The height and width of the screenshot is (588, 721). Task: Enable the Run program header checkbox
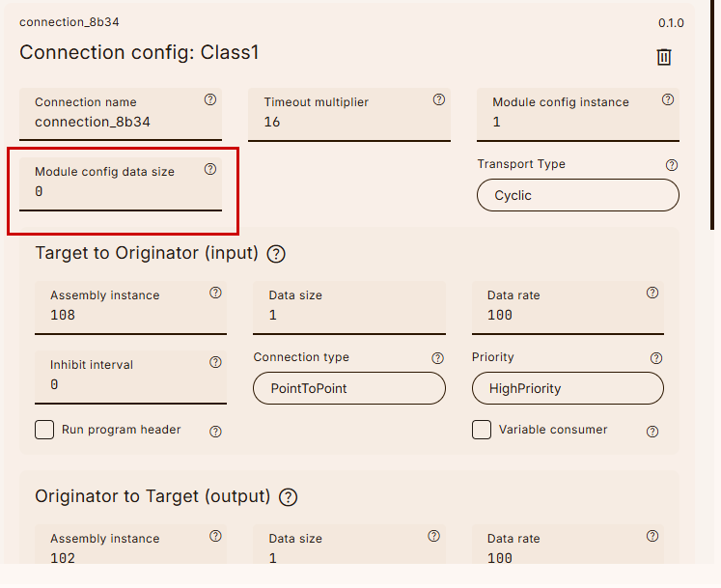[44, 430]
